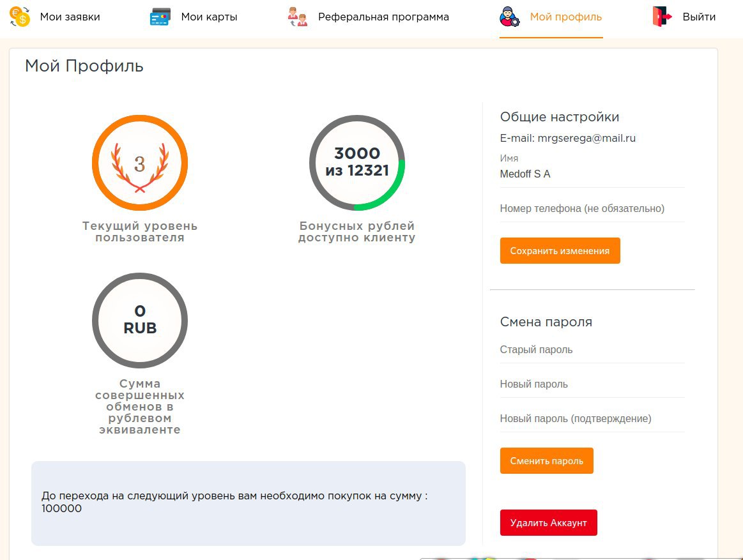This screenshot has width=743, height=560.
Task: Click the red exit door icon
Action: click(662, 17)
